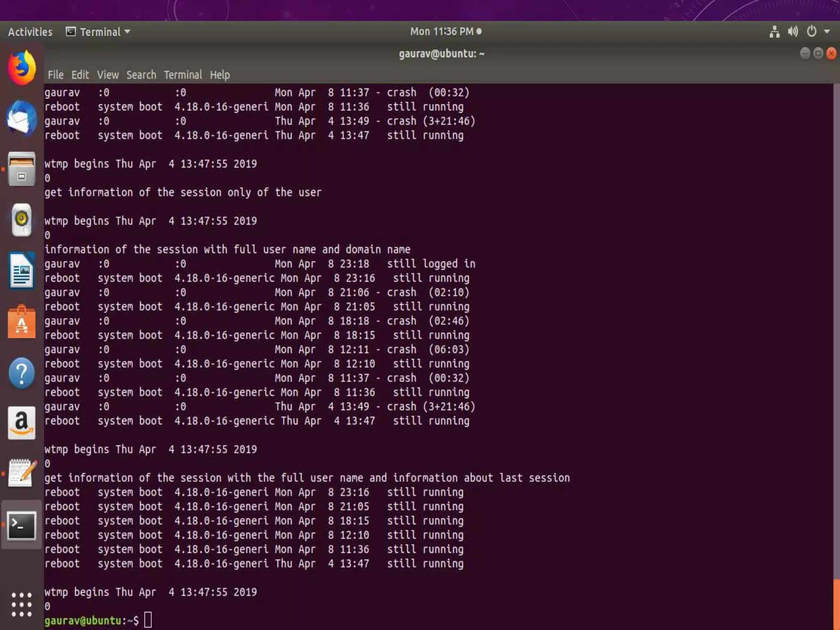Click the Amazon dock icon

coord(22,423)
